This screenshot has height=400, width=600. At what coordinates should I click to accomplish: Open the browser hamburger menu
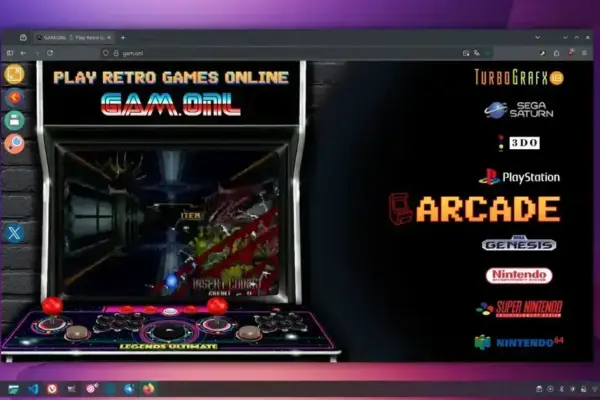[x=584, y=53]
